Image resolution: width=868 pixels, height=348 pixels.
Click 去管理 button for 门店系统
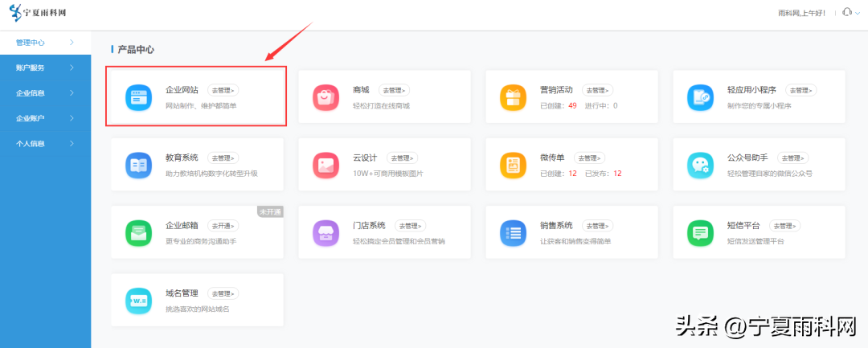(410, 226)
